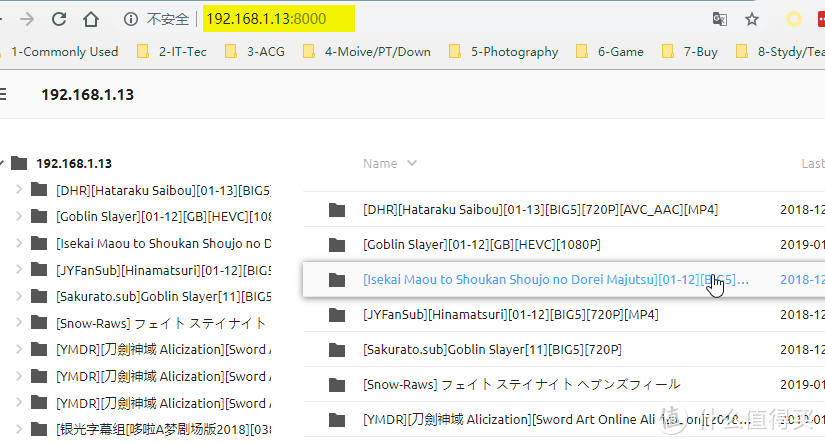Expand [Isekai Maou to Shoukan tree node
Viewport: 825px width, 445px height.
[x=19, y=242]
